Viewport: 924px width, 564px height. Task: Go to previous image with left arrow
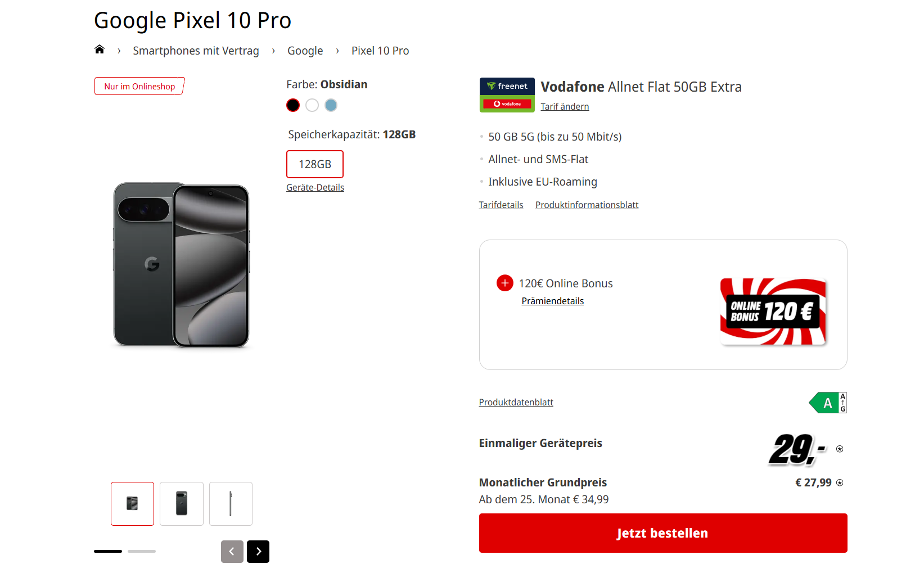(232, 552)
